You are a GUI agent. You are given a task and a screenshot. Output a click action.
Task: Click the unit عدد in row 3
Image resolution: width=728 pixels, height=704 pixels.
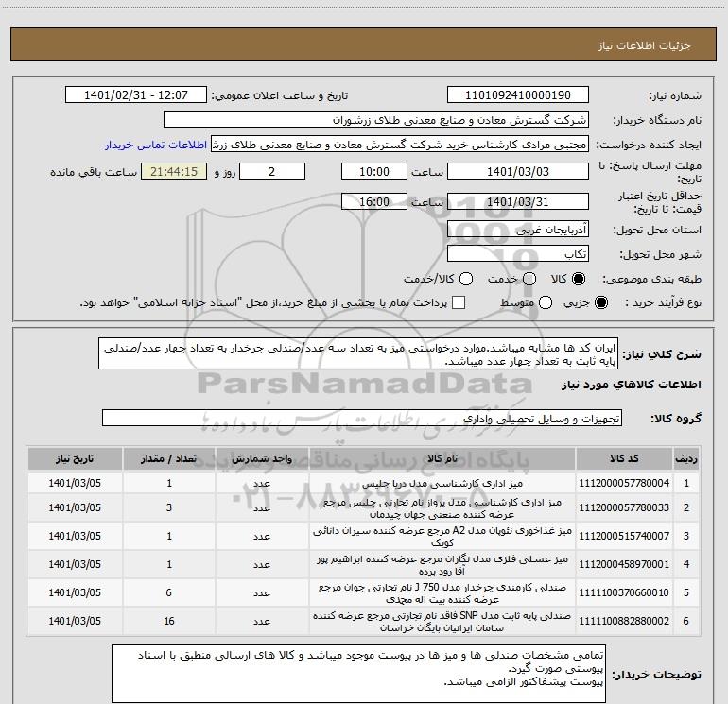pyautogui.click(x=262, y=537)
